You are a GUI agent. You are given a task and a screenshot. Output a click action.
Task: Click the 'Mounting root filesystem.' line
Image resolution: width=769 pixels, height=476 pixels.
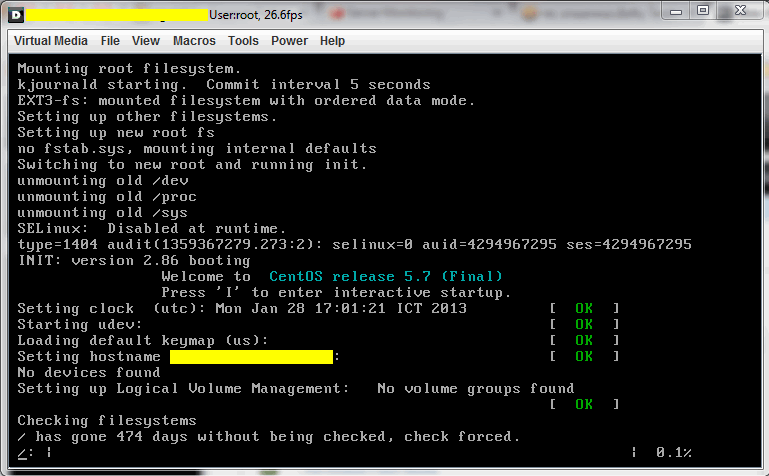click(129, 69)
